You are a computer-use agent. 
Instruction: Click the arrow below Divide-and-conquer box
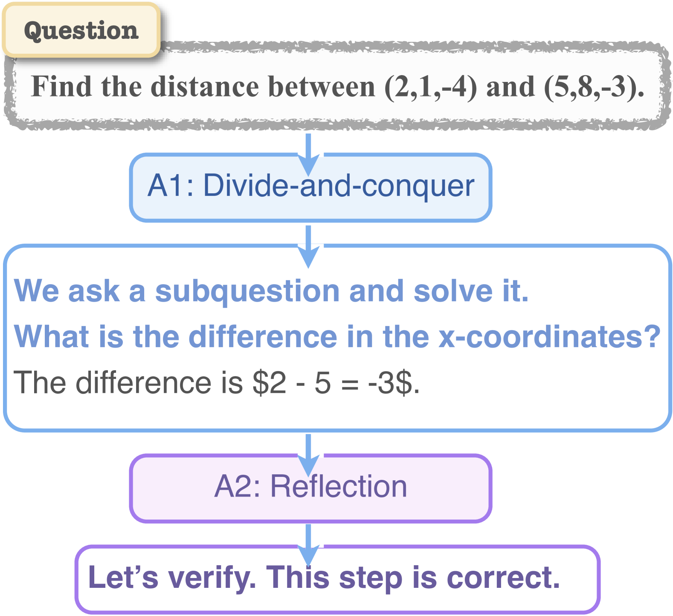[308, 246]
